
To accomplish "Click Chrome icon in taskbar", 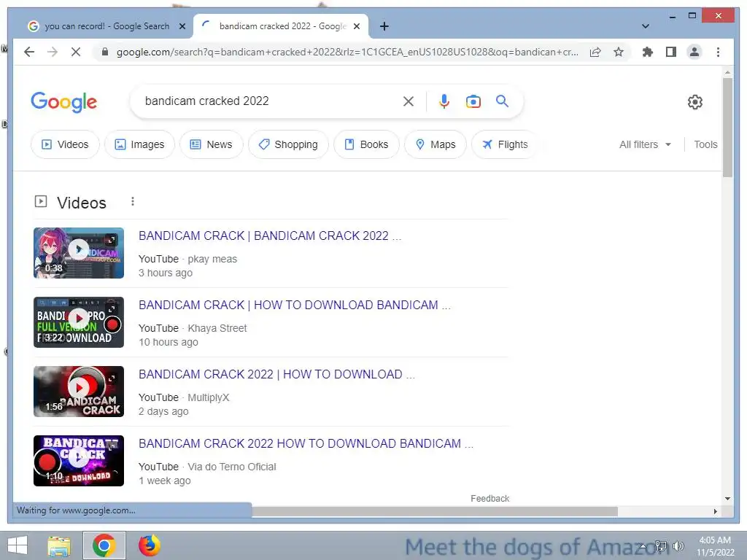I will pos(104,545).
